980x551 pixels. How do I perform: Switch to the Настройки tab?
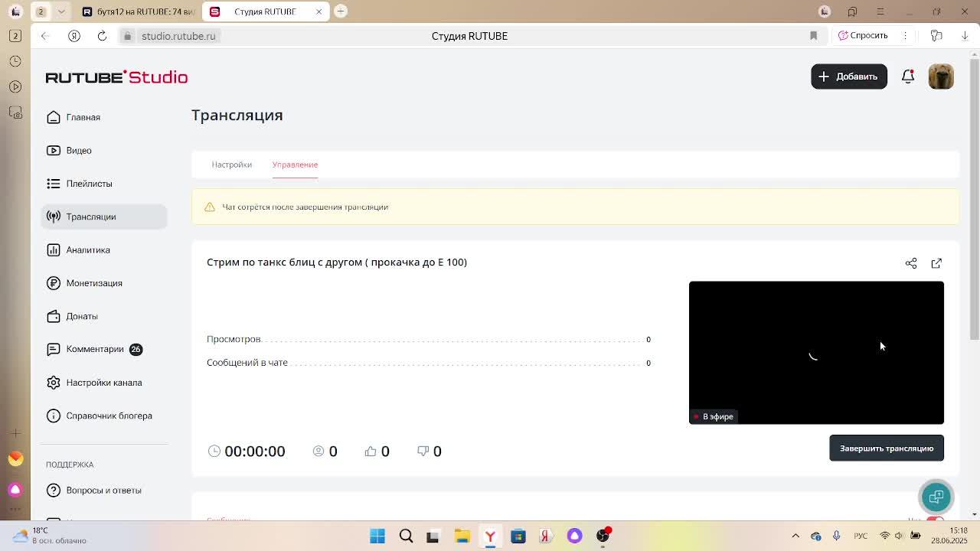click(231, 165)
